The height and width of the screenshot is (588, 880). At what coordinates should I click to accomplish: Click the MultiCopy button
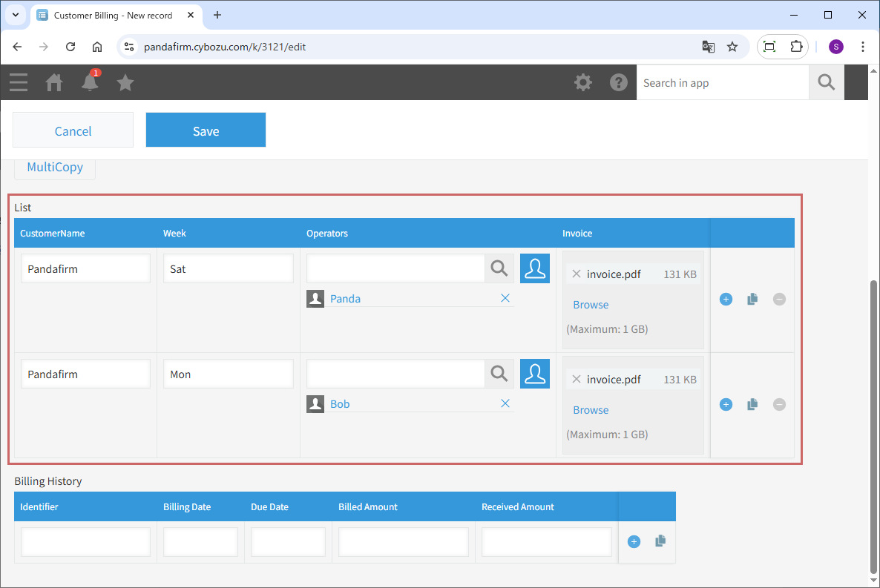click(55, 168)
